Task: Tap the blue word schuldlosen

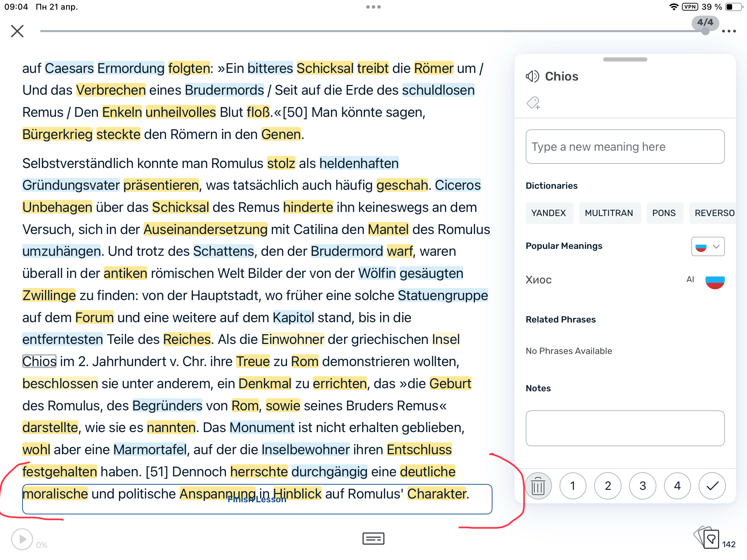Action: tap(438, 90)
